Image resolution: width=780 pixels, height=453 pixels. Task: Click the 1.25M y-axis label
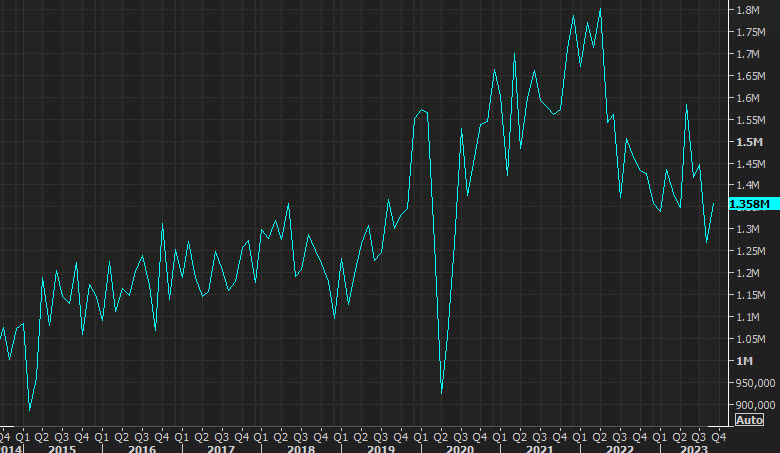click(x=751, y=251)
